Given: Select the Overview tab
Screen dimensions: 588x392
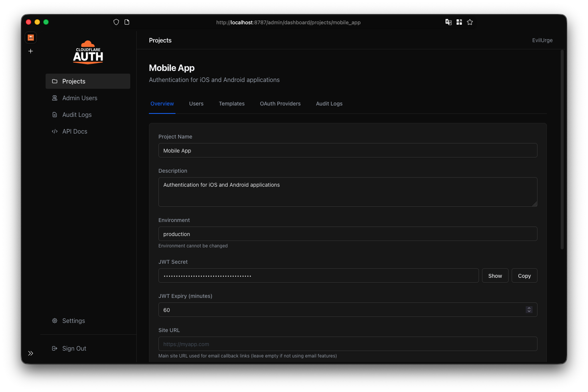Looking at the screenshot, I should [x=162, y=104].
